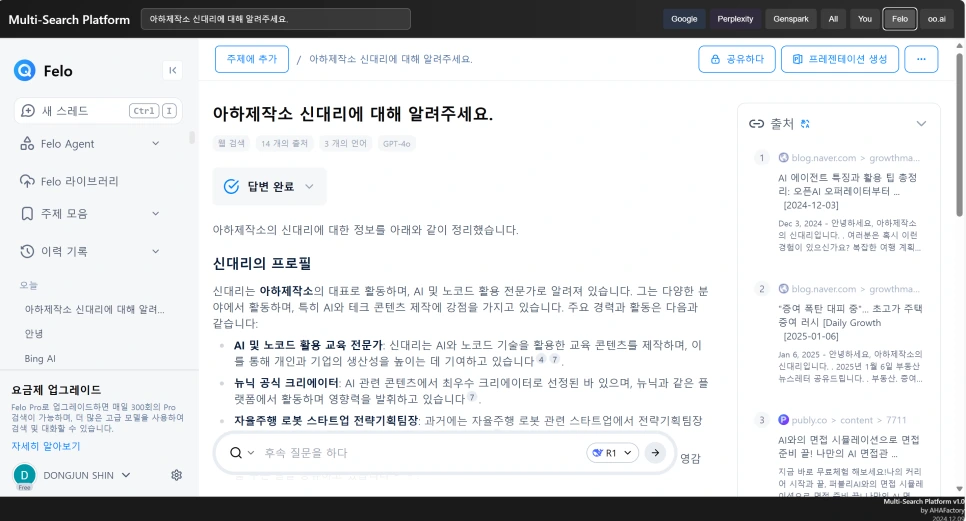Click the Felo library cloud icon
The image size is (966, 521).
pos(27,181)
